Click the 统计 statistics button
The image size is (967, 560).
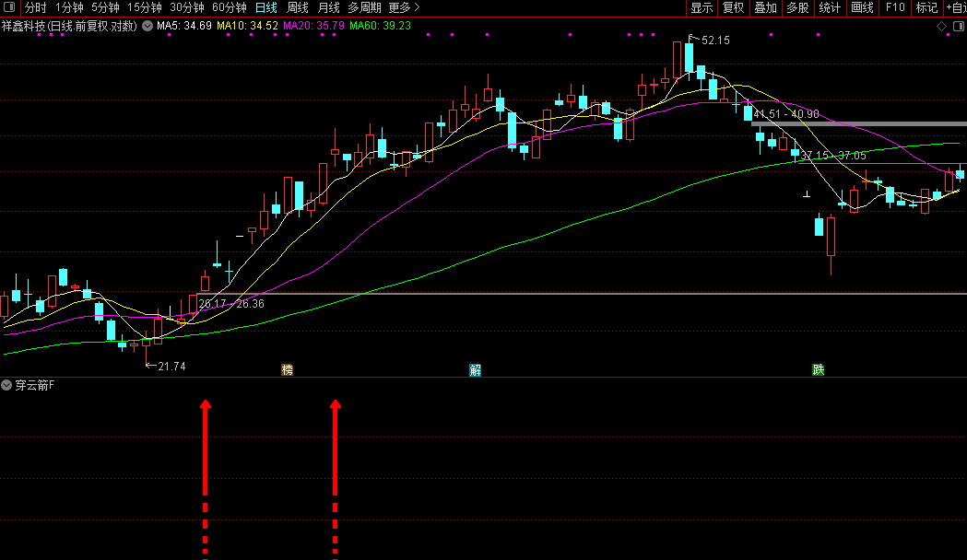point(830,7)
